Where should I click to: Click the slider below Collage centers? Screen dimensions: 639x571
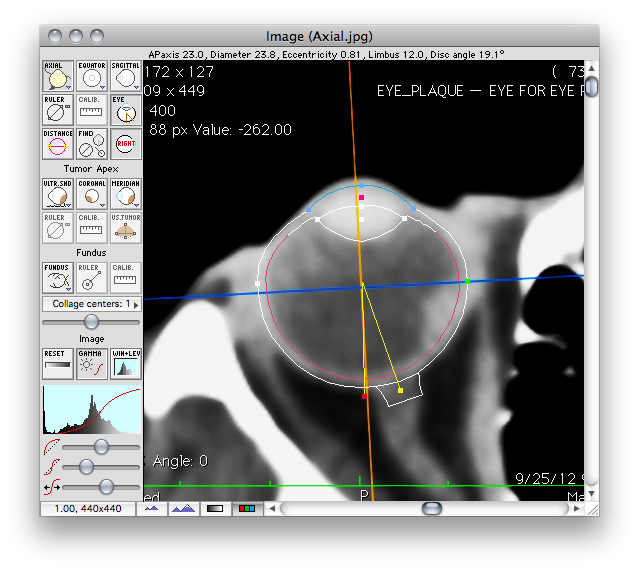pos(91,322)
